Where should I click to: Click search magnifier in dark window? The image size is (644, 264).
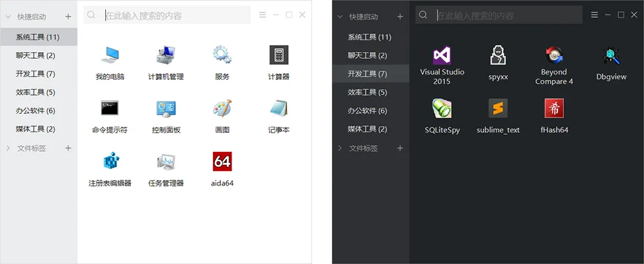(423, 15)
